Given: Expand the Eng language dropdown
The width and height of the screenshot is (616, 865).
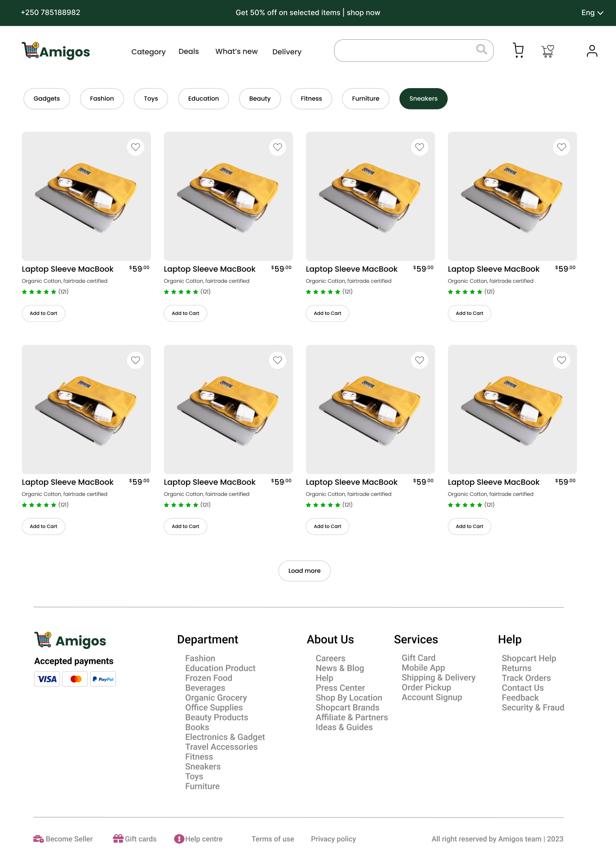Looking at the screenshot, I should [592, 13].
